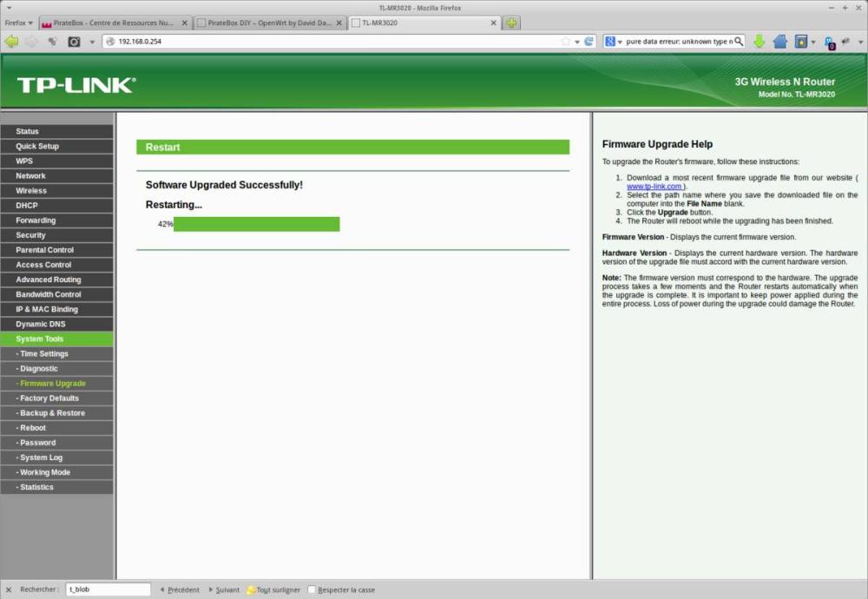The height and width of the screenshot is (599, 868).
Task: Open the Working Mode page
Action: (x=56, y=472)
